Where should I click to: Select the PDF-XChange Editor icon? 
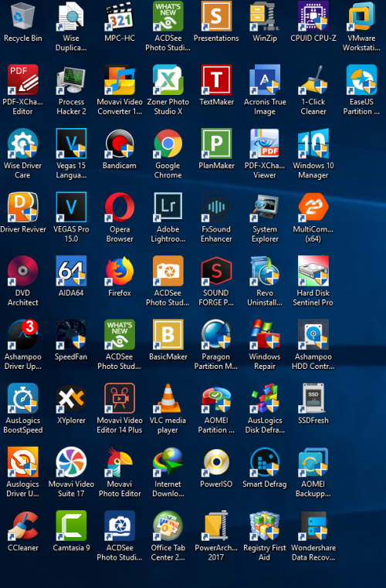point(23,79)
